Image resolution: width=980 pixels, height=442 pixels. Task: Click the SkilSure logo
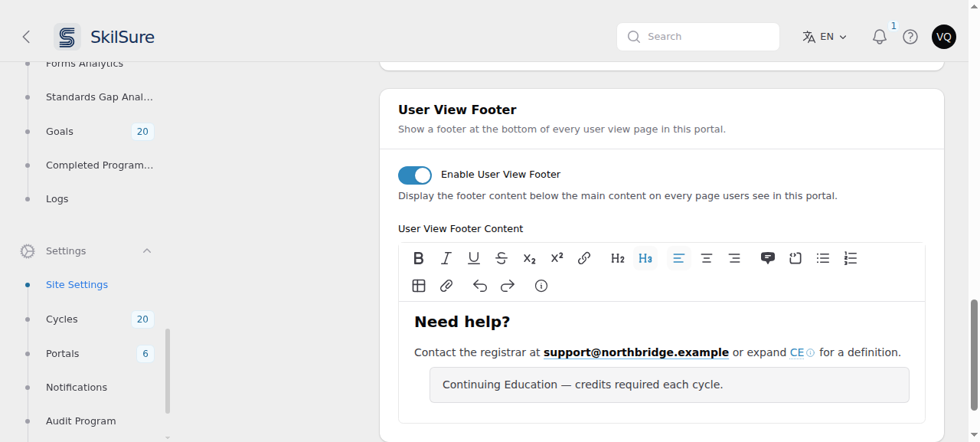click(x=104, y=37)
